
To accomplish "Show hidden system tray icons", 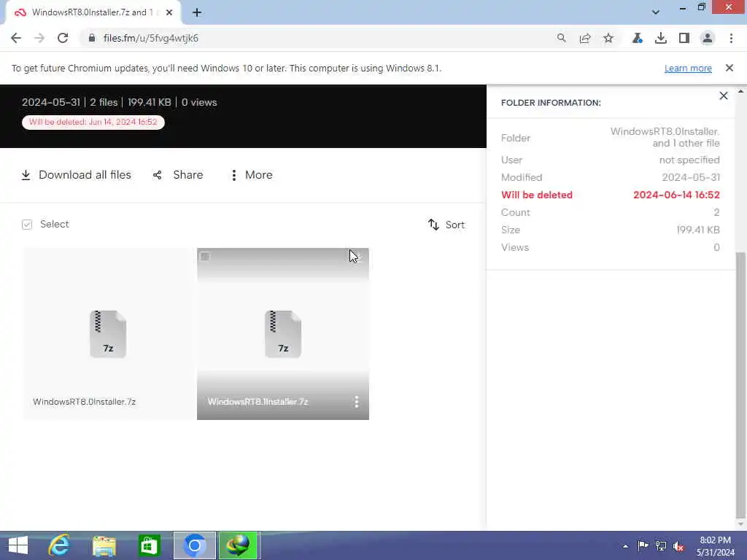I will pyautogui.click(x=625, y=546).
